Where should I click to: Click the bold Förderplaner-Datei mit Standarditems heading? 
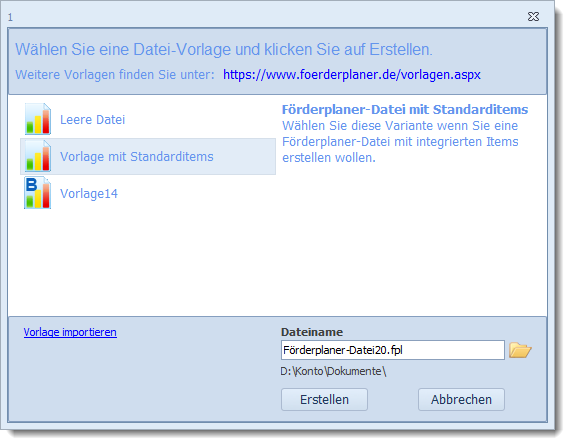[405, 109]
